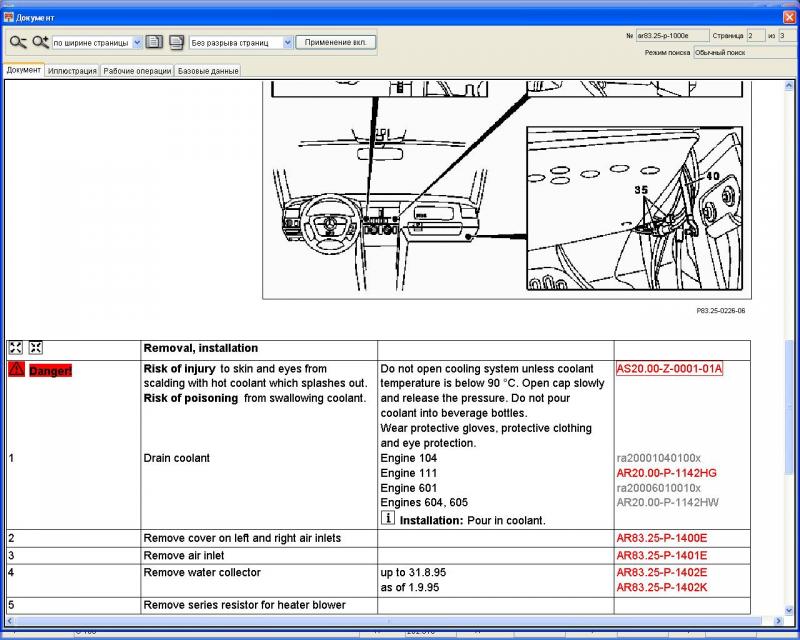Click the 'Engine 104' text

click(x=409, y=458)
